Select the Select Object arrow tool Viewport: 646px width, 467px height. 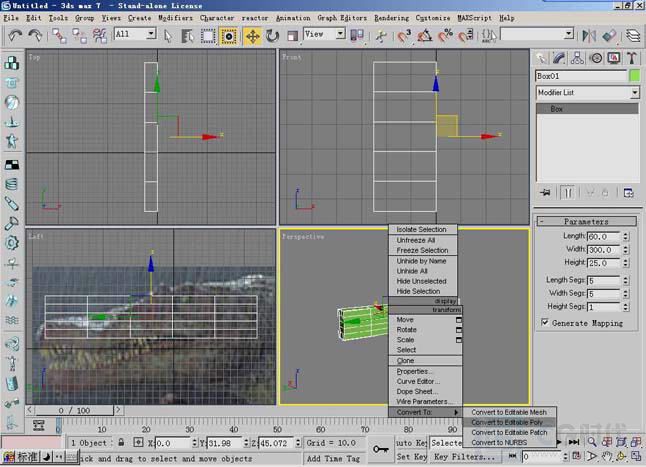pos(168,36)
